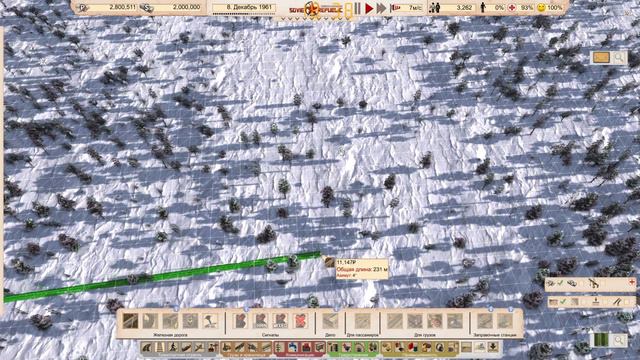
Task: Open the bulldozer demolish tool icon
Action: click(480, 347)
